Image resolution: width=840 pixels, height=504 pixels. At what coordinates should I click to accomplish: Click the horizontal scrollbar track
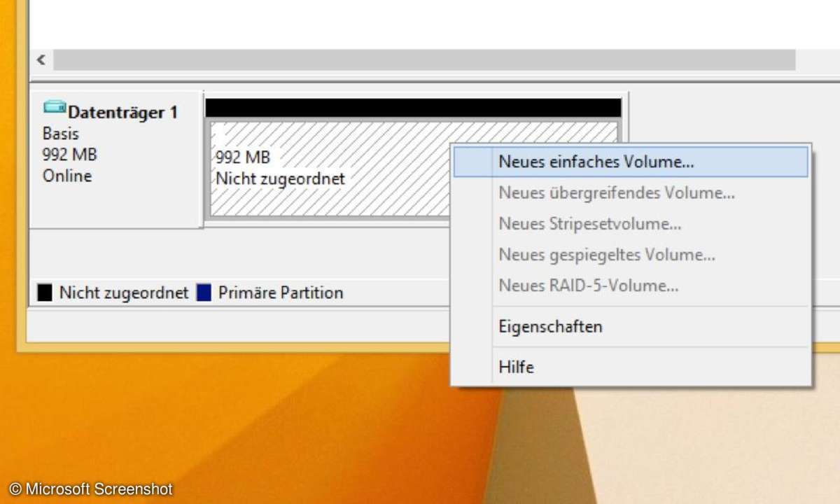(424, 60)
